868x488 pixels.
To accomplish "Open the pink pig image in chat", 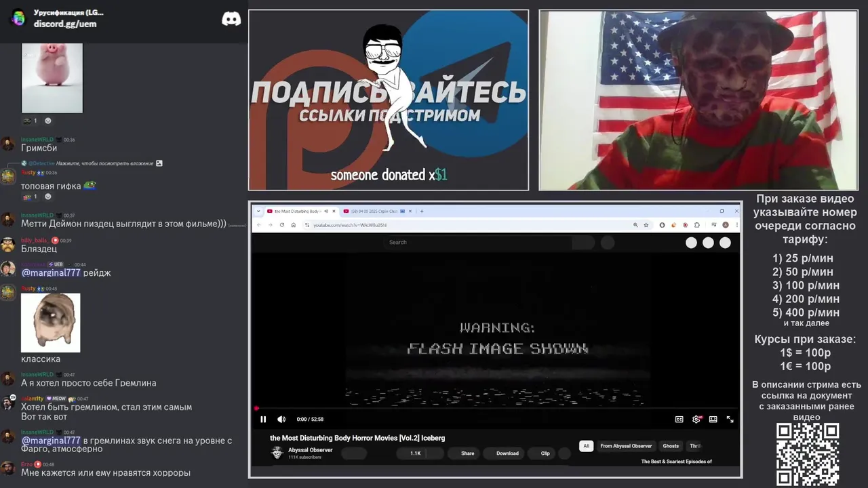I will tap(52, 78).
